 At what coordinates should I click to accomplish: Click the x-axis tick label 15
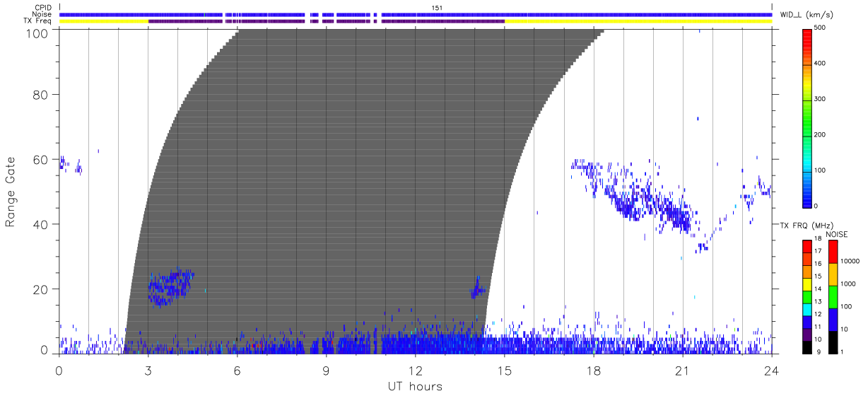click(x=505, y=369)
